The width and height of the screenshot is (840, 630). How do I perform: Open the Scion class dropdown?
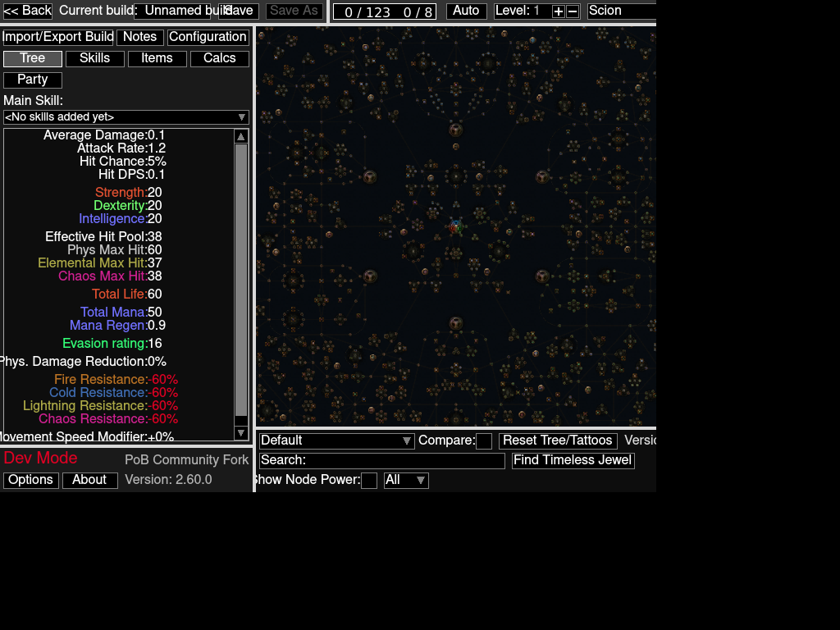(622, 11)
